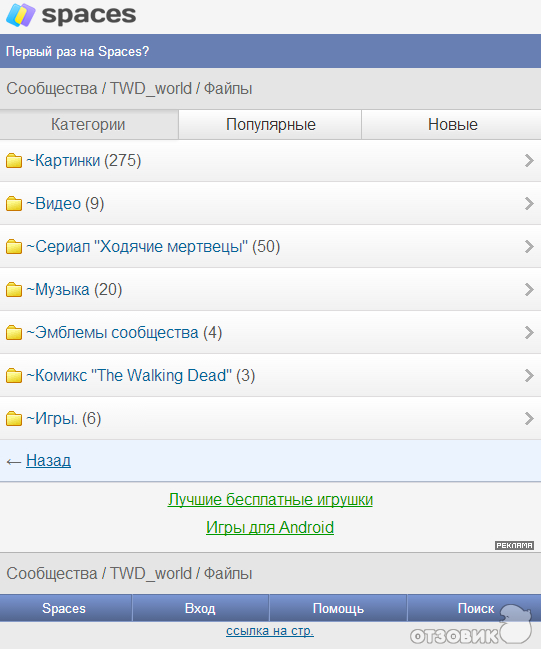Click folder icon beside ~Эмблемы сообщества
541x649 pixels.
[14, 333]
